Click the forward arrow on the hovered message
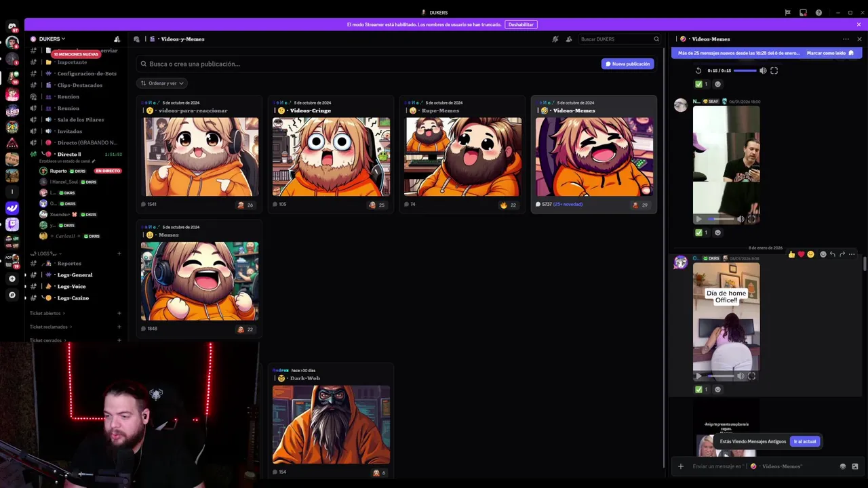This screenshot has width=868, height=488. point(842,254)
